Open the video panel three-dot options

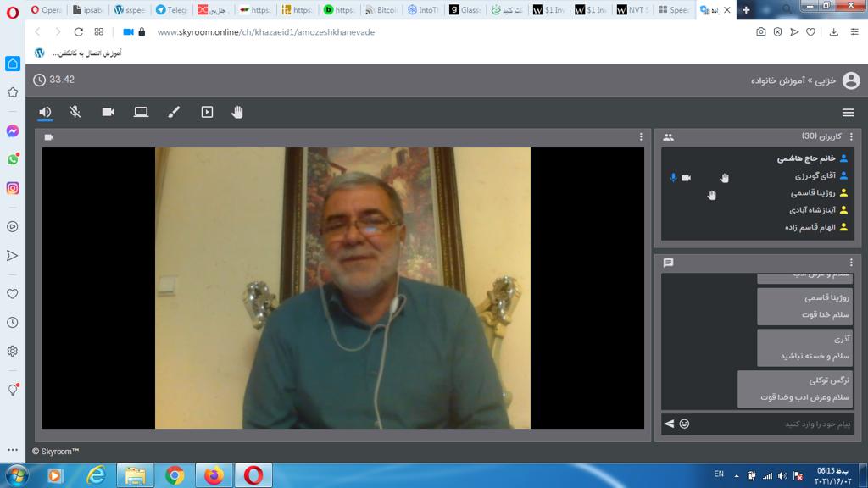tap(641, 137)
